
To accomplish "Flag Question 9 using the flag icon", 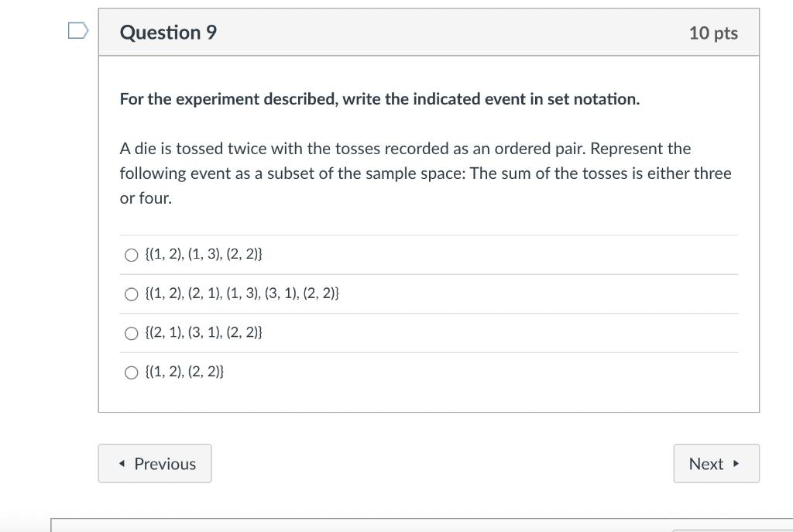I will (78, 30).
